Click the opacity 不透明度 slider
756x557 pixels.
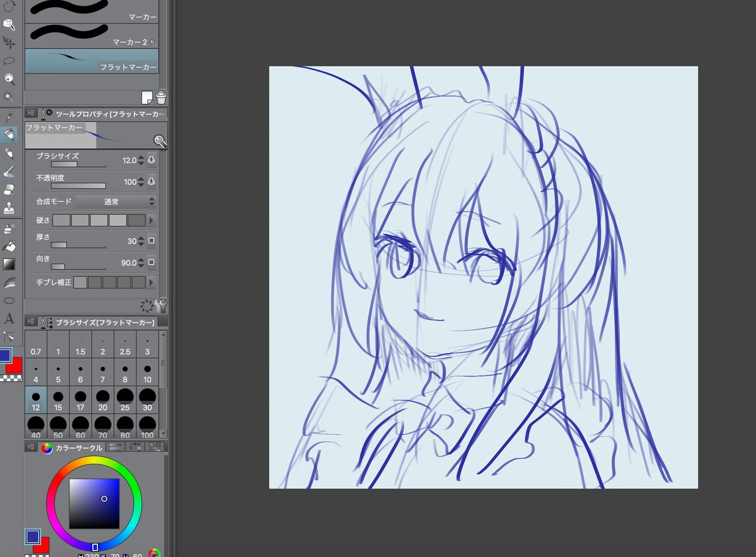(78, 185)
